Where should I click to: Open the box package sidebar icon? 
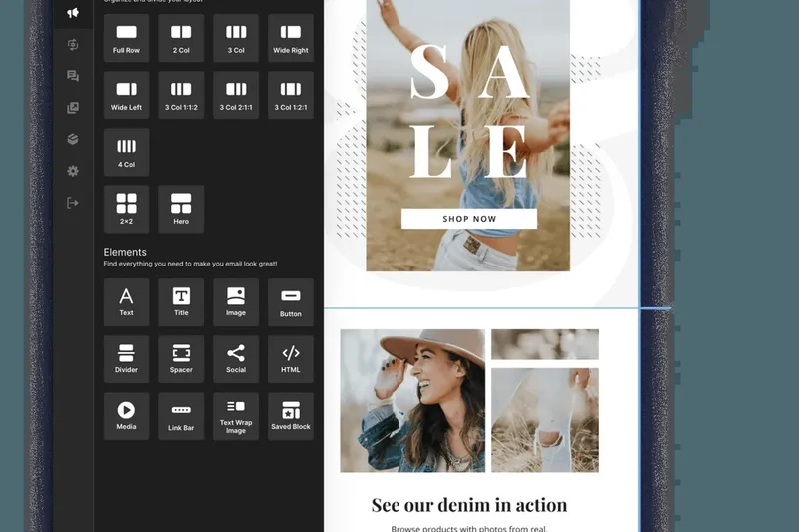point(73,139)
